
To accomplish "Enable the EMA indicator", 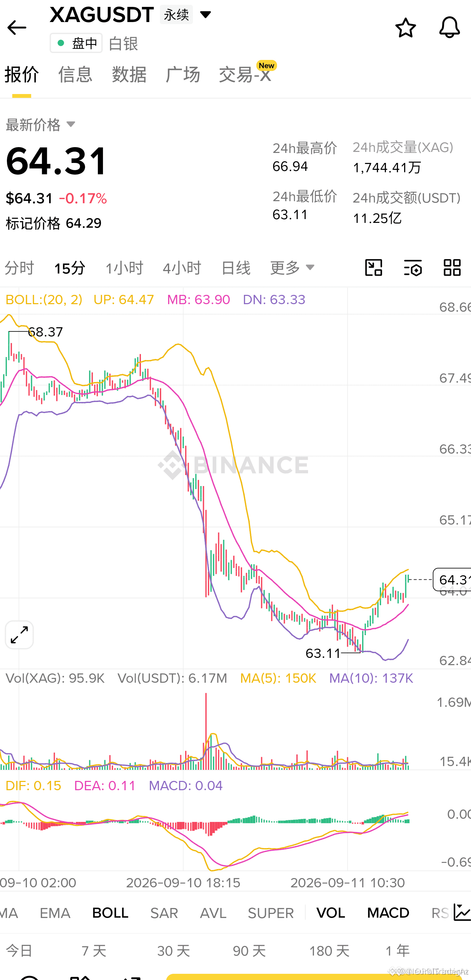I will point(55,913).
